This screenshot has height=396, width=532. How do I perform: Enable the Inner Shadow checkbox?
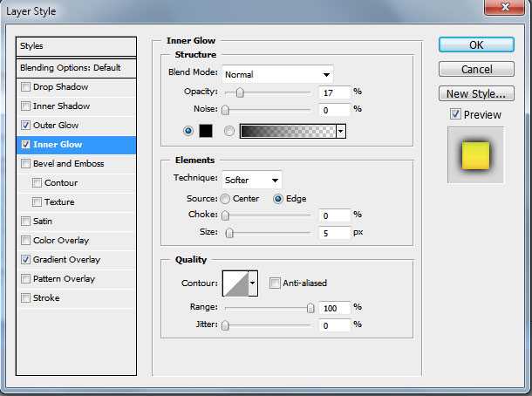tap(26, 106)
